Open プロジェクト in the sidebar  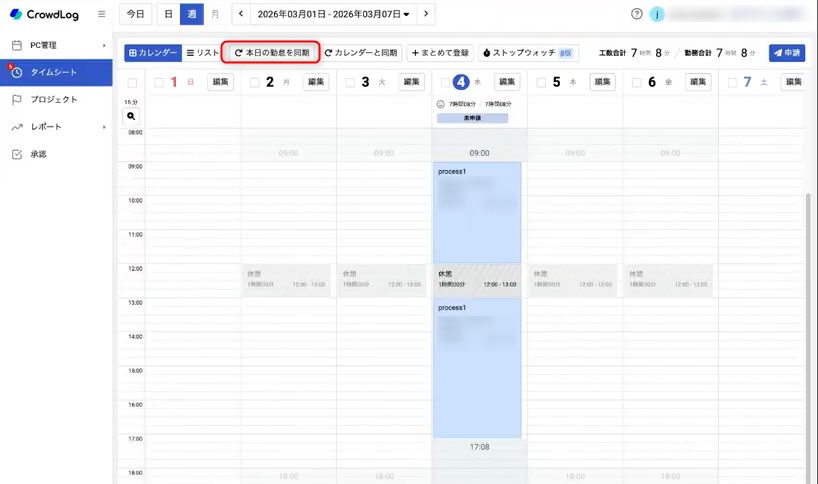click(x=54, y=100)
